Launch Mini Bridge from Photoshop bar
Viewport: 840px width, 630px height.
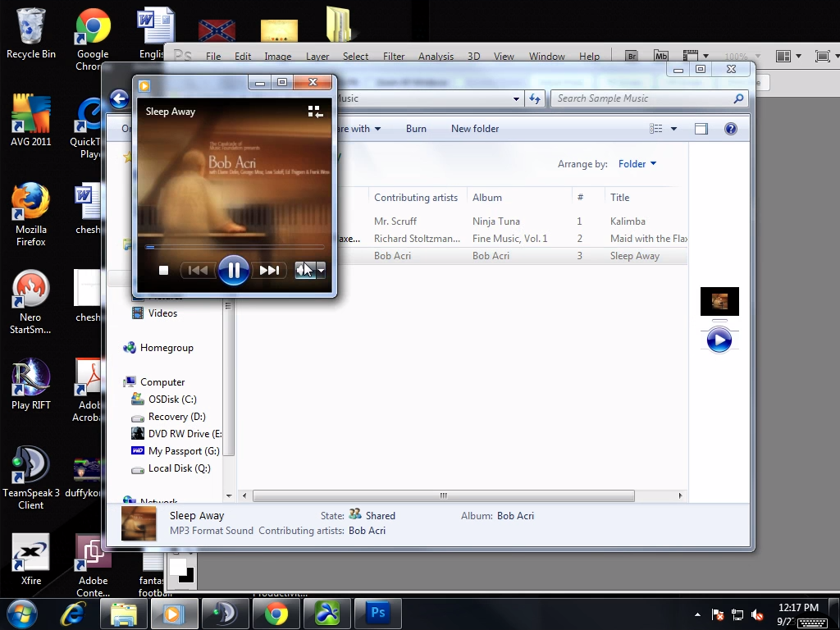point(661,56)
